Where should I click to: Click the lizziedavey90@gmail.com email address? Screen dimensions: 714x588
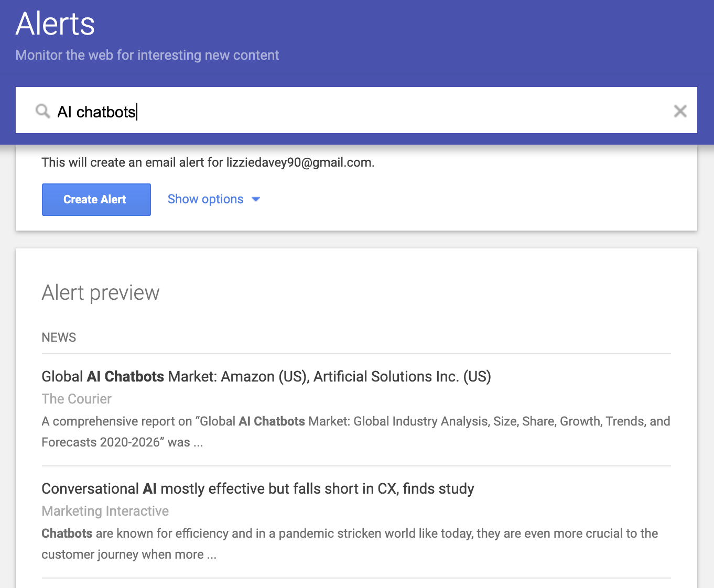point(299,162)
